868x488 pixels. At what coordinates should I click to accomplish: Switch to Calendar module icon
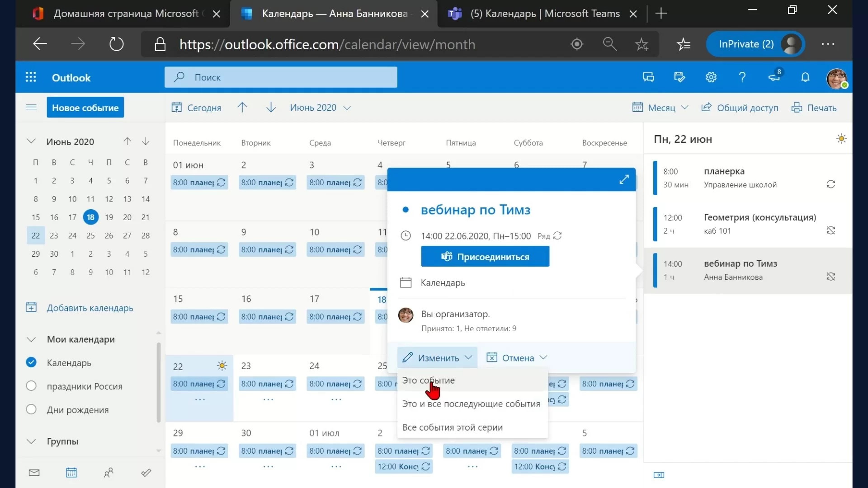(x=71, y=473)
